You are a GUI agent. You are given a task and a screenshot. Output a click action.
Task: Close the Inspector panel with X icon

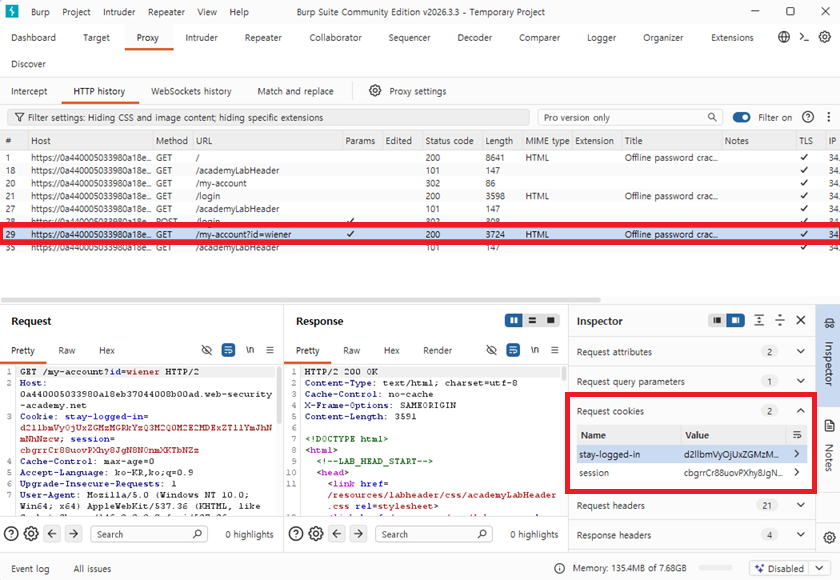801,320
